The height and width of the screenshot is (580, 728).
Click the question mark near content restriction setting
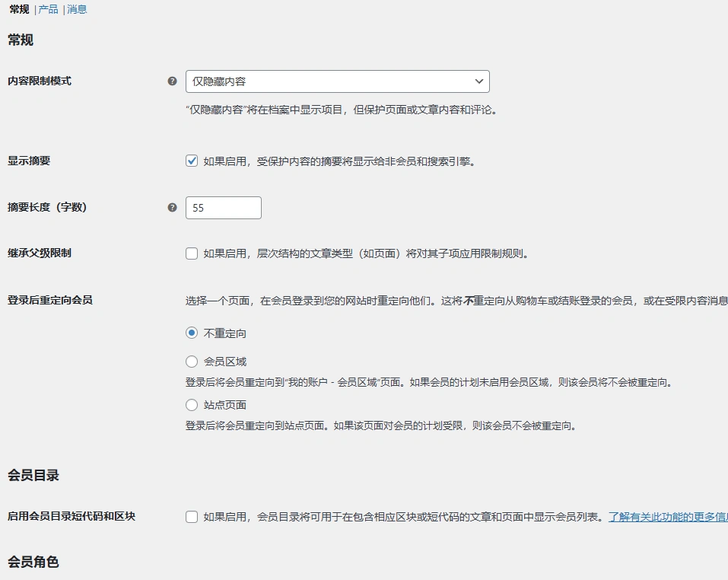[171, 81]
